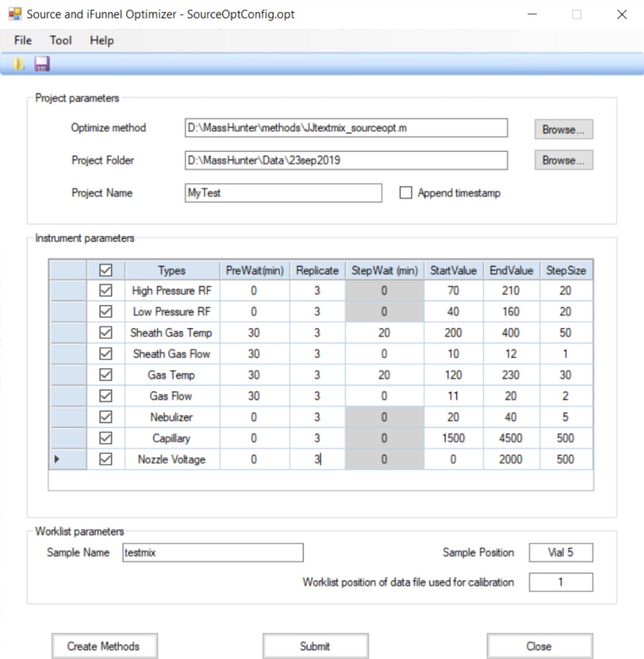Open the Tool menu
Image resolution: width=644 pixels, height=659 pixels.
(60, 40)
